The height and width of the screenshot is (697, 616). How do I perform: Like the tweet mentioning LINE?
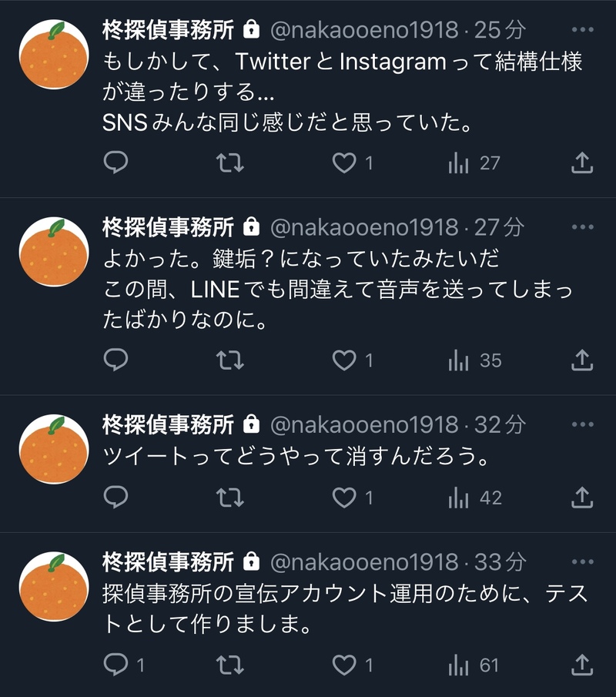click(344, 360)
